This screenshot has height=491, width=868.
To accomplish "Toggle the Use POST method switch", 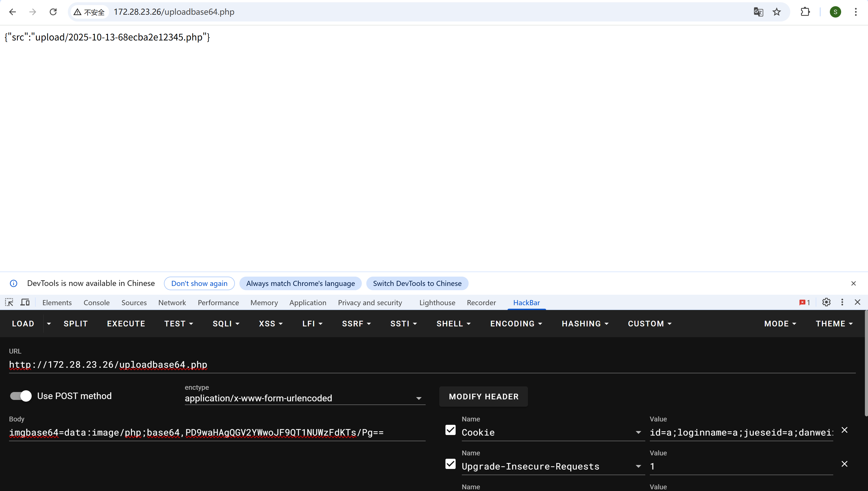I will 21,396.
